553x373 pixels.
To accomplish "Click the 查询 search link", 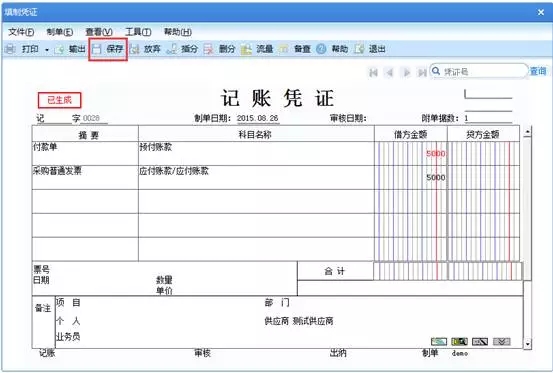I will click(538, 71).
